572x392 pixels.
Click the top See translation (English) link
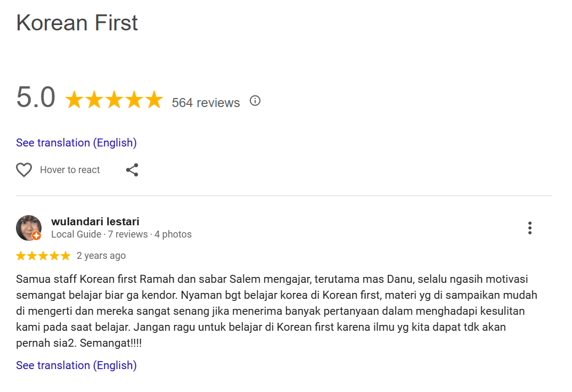(x=76, y=143)
